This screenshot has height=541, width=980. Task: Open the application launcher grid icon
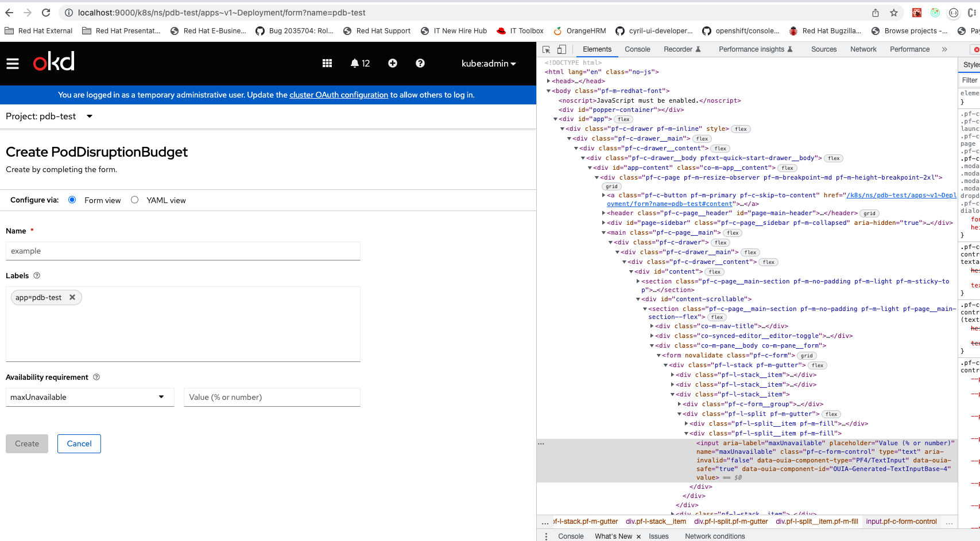[x=327, y=64]
